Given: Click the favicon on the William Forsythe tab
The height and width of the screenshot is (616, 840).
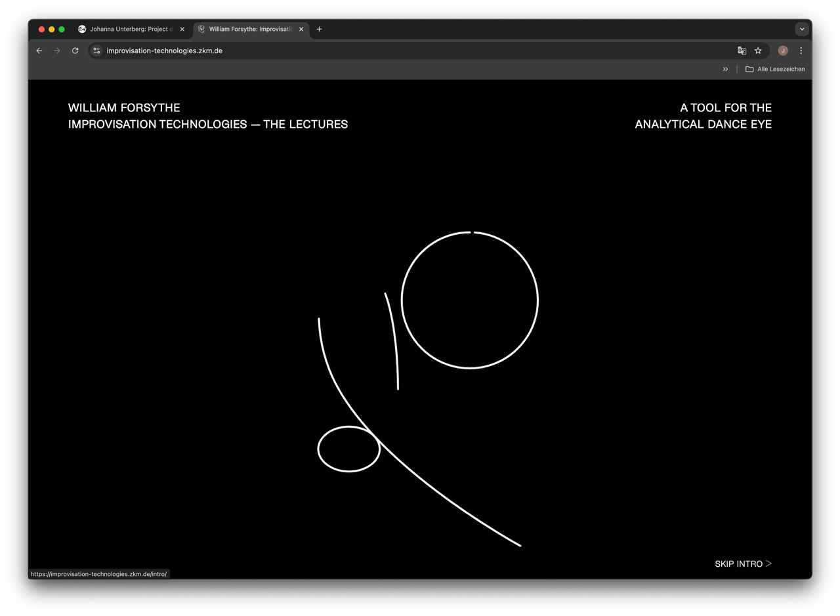Looking at the screenshot, I should pos(201,29).
